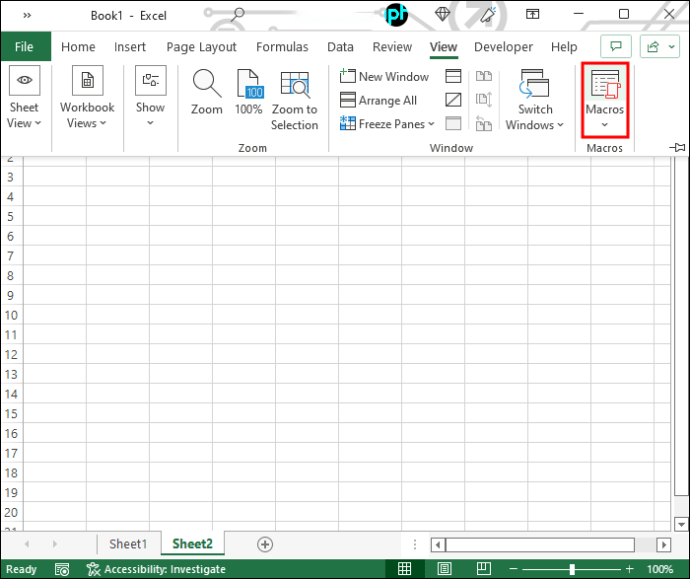
Task: Open the Zoom magnifier tool
Action: pos(206,92)
